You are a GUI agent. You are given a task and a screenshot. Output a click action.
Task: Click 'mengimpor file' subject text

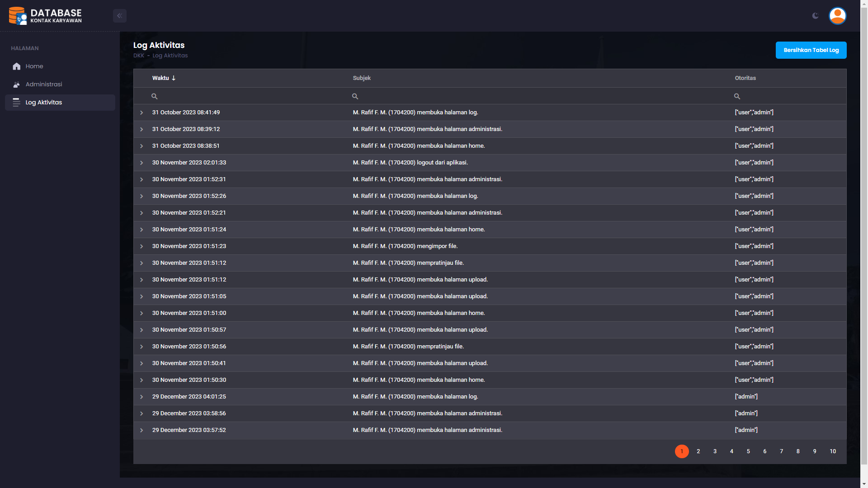coord(437,246)
